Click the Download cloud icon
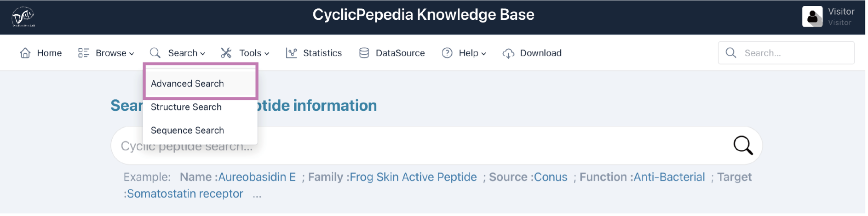The height and width of the screenshot is (216, 868). (508, 53)
